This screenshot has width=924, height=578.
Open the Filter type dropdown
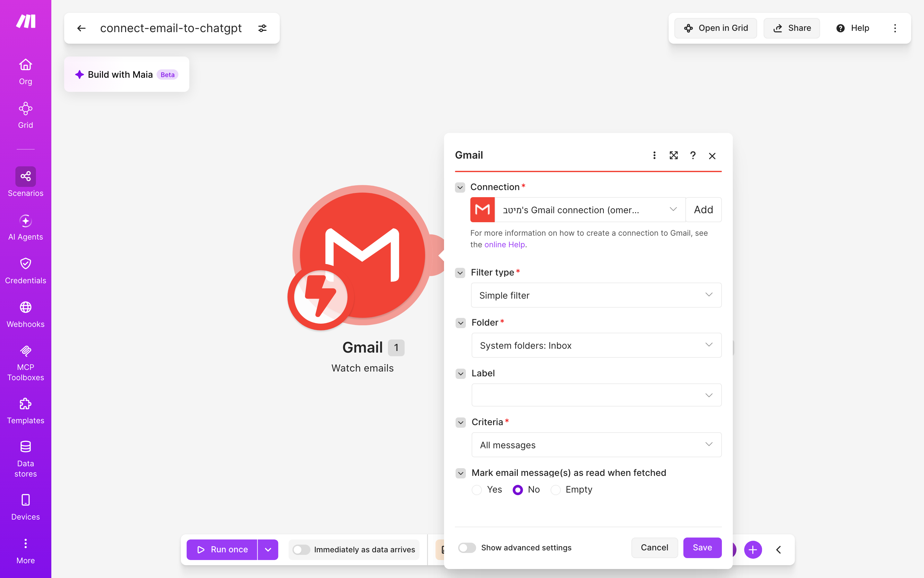596,295
